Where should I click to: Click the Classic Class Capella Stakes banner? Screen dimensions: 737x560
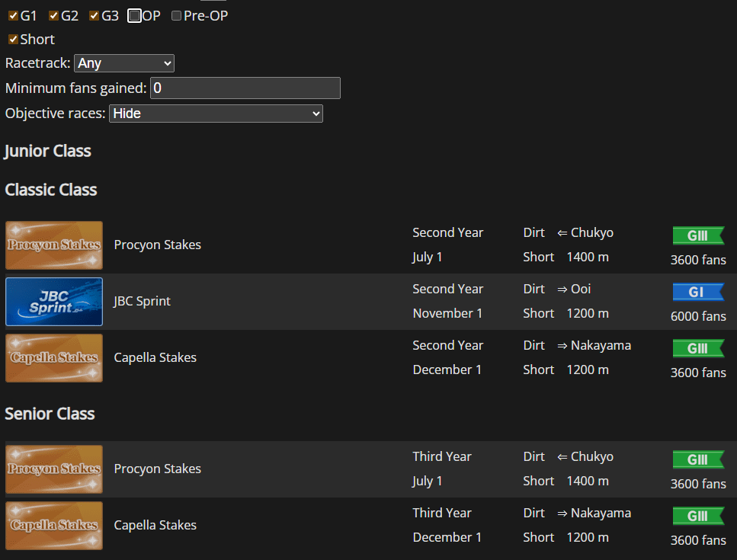tap(54, 358)
